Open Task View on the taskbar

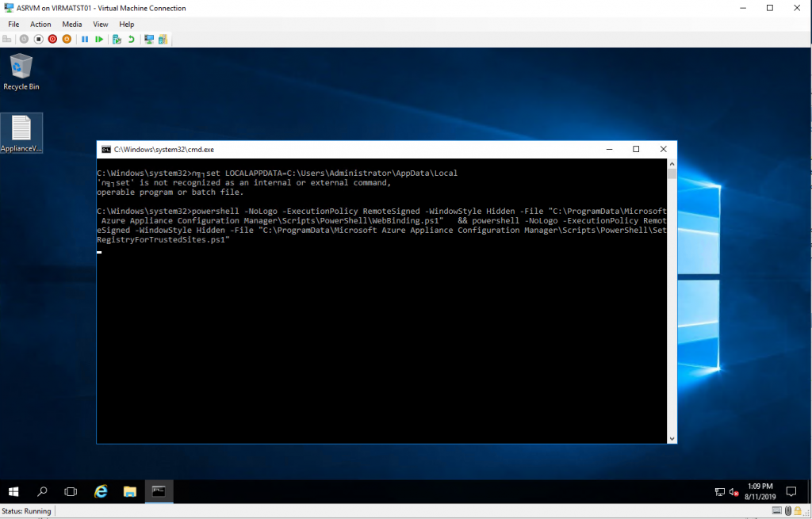coord(71,491)
